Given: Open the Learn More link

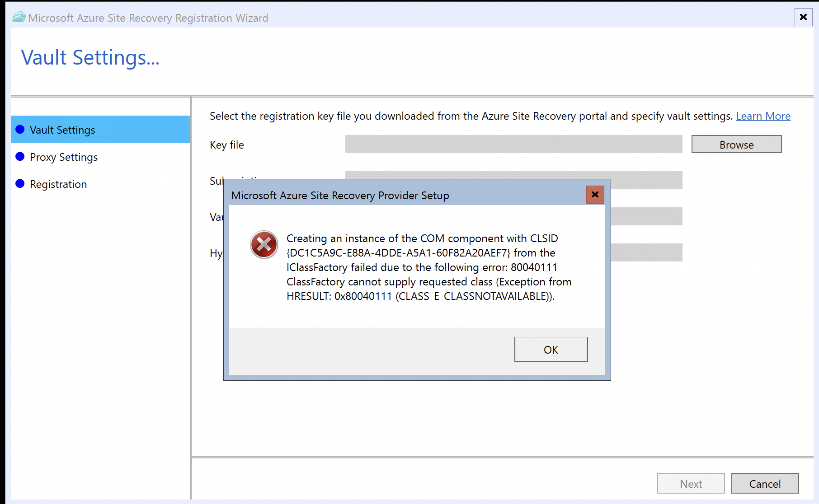Looking at the screenshot, I should coord(763,116).
